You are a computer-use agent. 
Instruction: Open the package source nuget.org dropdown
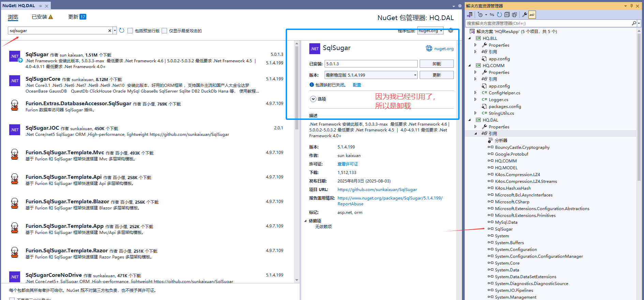(430, 31)
